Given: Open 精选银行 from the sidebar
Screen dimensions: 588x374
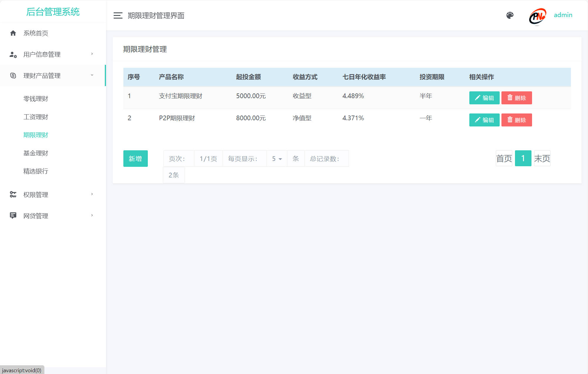Looking at the screenshot, I should tap(36, 171).
